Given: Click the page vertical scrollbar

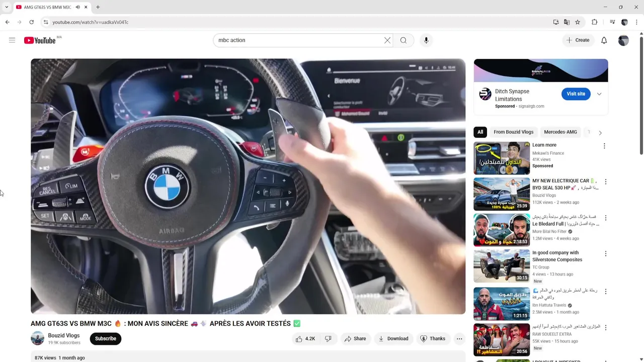Looking at the screenshot, I should pyautogui.click(x=641, y=95).
